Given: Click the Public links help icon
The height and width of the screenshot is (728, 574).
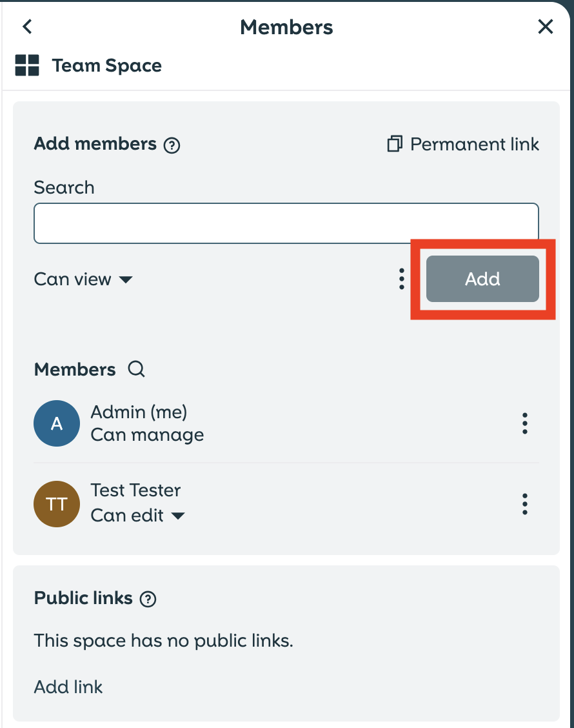Looking at the screenshot, I should [x=148, y=599].
